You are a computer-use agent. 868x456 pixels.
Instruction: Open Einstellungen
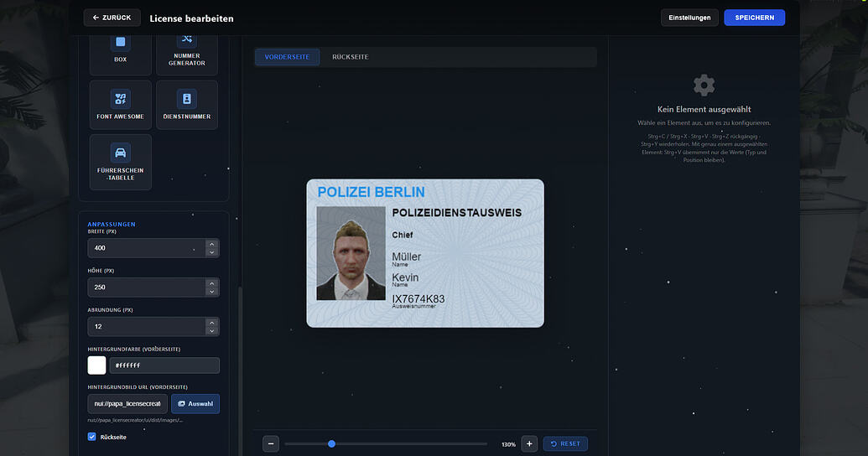tap(689, 18)
